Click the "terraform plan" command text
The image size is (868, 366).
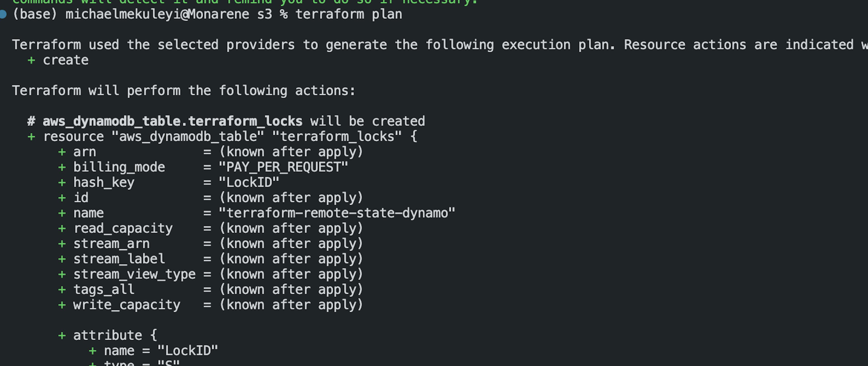348,14
